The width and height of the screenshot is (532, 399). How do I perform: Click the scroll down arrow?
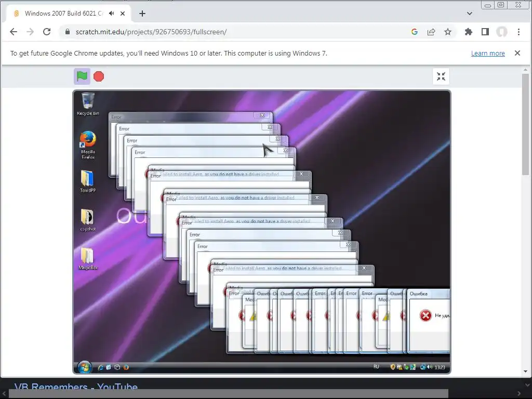(526, 371)
